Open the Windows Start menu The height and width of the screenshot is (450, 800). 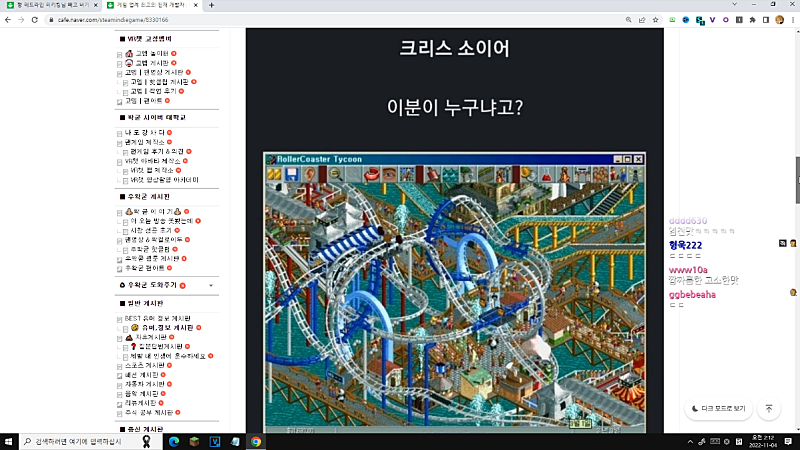(x=8, y=442)
